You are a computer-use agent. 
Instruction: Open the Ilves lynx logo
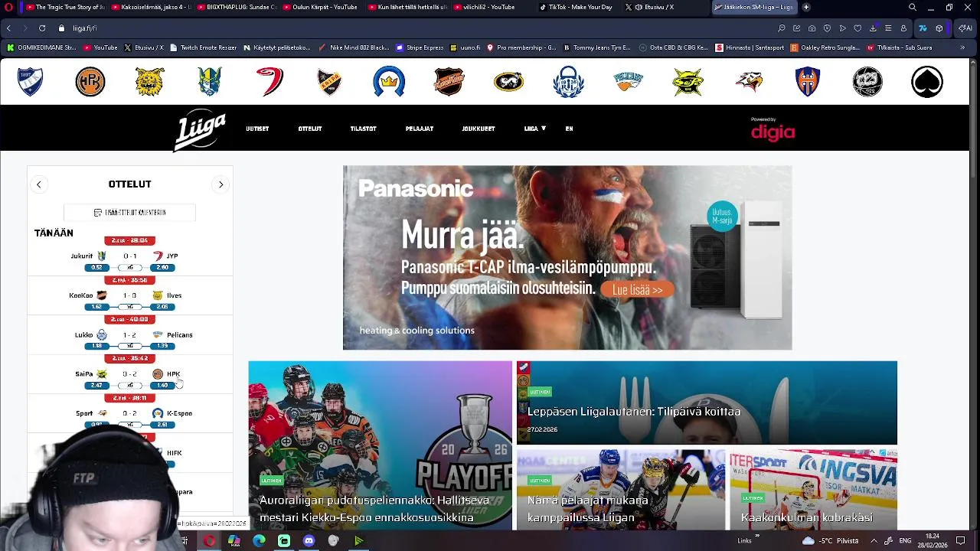(150, 82)
